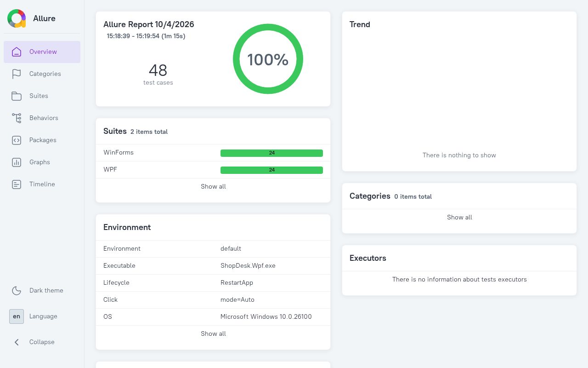The width and height of the screenshot is (588, 368).
Task: Click the Graphs bar chart icon
Action: tap(17, 162)
